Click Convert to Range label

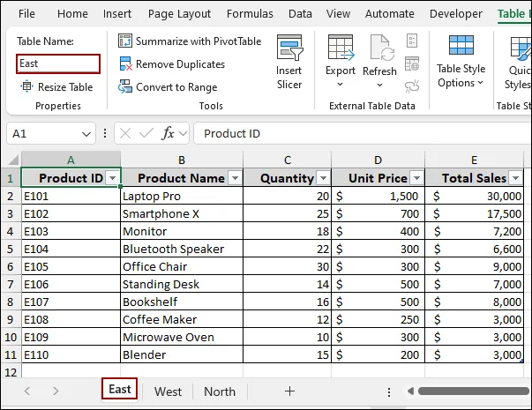pyautogui.click(x=176, y=87)
